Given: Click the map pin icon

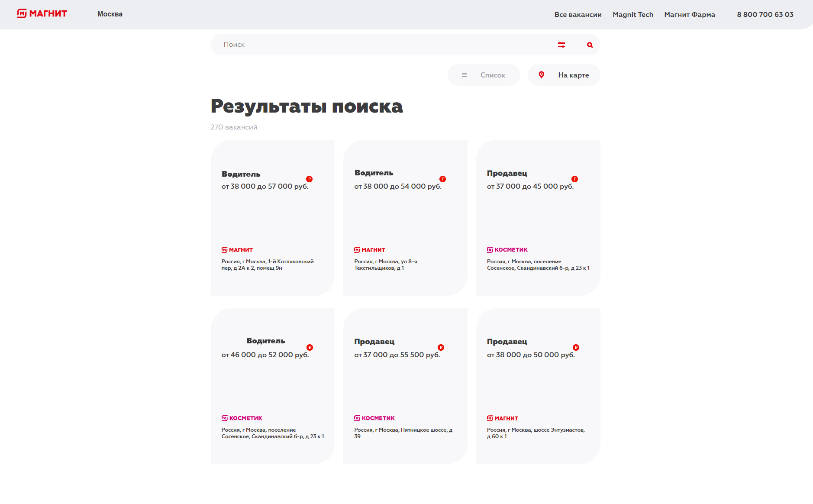Looking at the screenshot, I should click(541, 75).
